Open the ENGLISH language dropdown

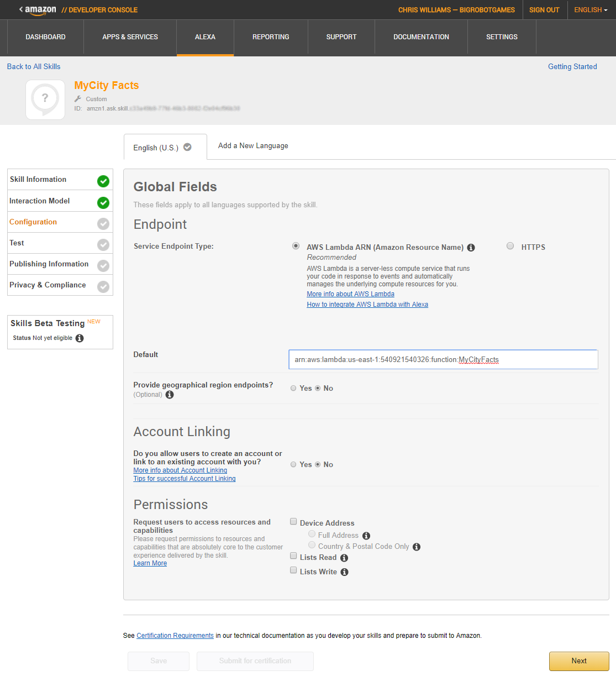point(591,10)
